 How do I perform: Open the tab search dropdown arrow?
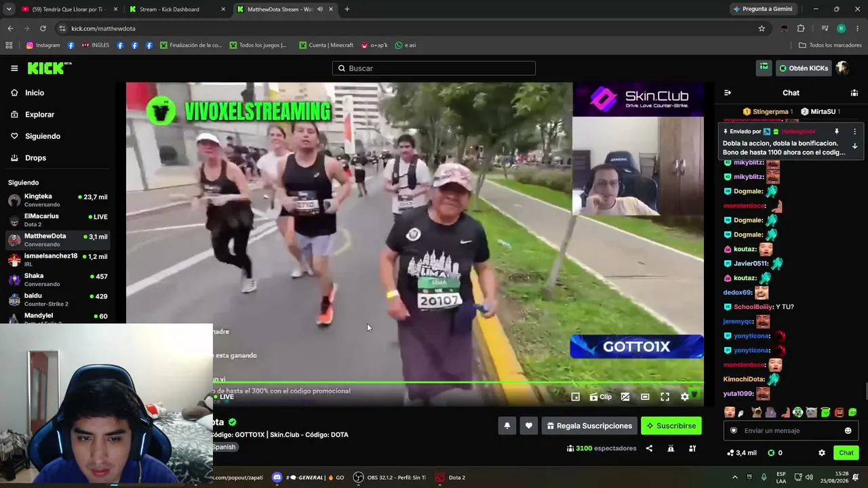(9, 9)
